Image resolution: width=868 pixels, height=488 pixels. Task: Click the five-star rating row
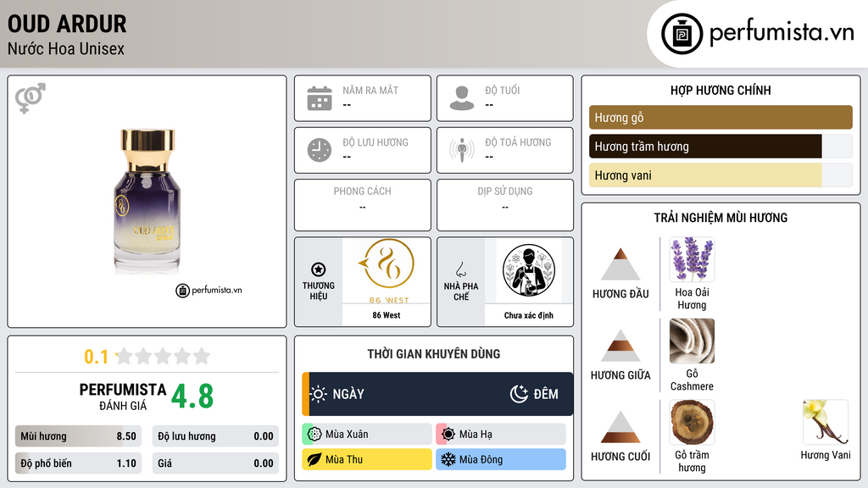[164, 357]
